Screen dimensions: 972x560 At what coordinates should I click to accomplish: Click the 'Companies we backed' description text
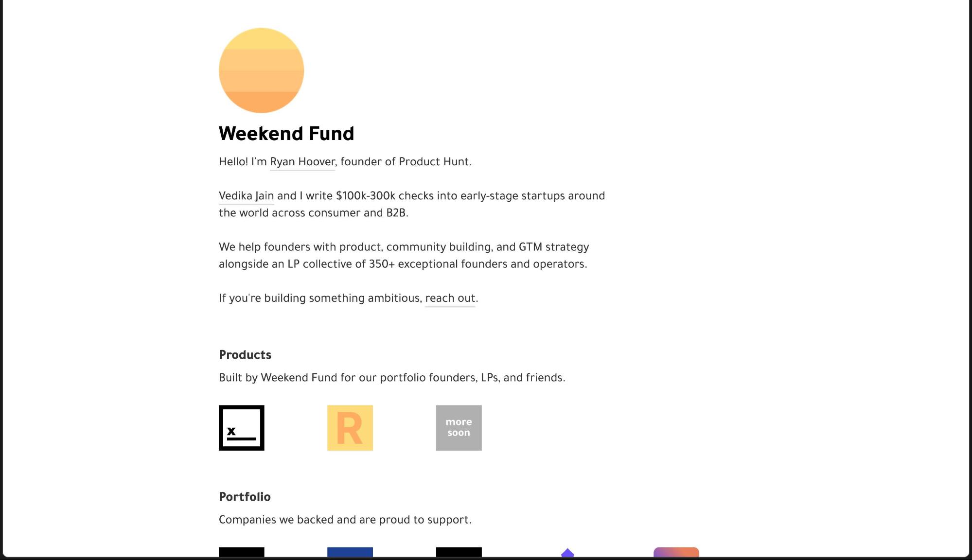345,519
